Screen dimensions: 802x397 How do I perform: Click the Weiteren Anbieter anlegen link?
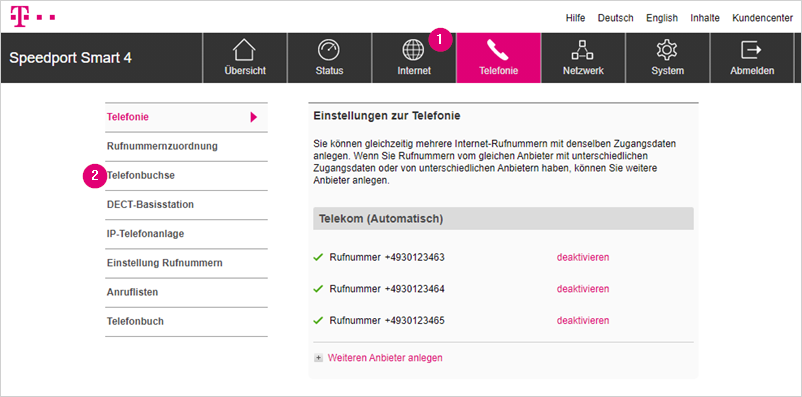pyautogui.click(x=385, y=358)
